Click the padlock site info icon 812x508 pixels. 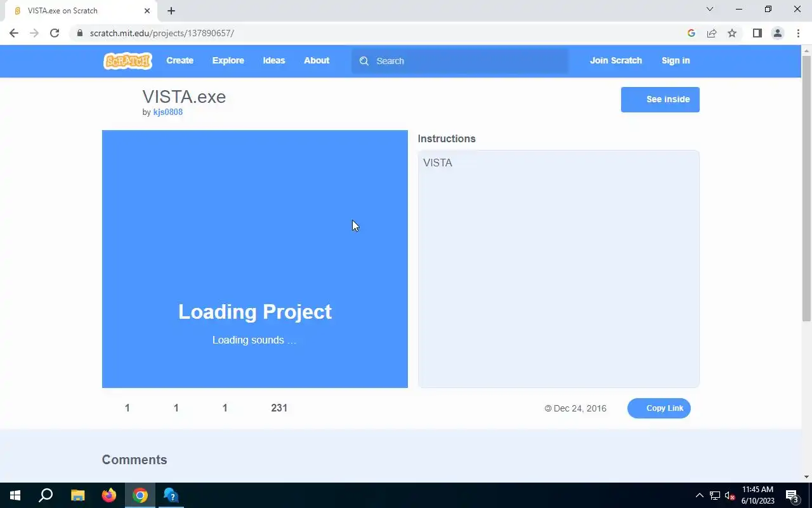pyautogui.click(x=80, y=33)
